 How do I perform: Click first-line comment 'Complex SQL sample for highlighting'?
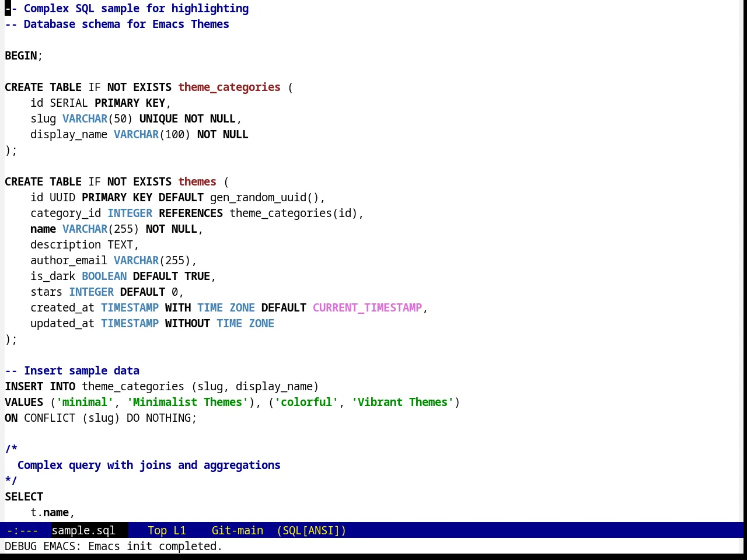[x=136, y=8]
